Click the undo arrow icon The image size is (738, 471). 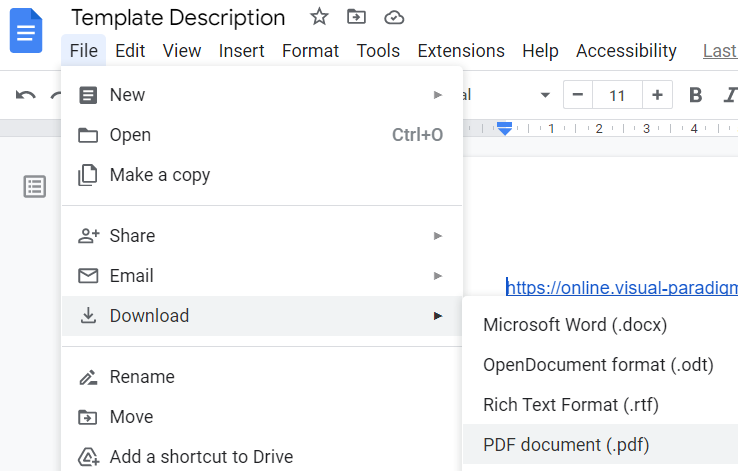point(26,95)
